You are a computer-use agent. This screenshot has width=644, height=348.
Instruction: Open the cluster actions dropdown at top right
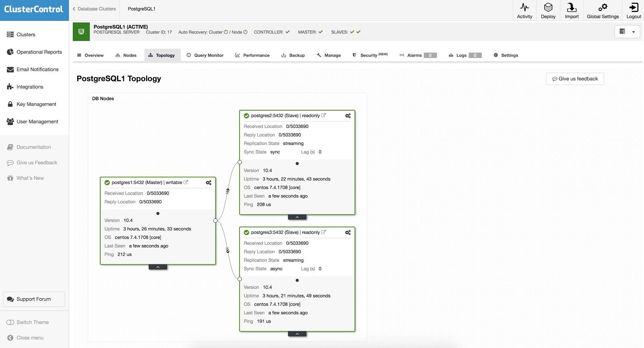tap(627, 32)
